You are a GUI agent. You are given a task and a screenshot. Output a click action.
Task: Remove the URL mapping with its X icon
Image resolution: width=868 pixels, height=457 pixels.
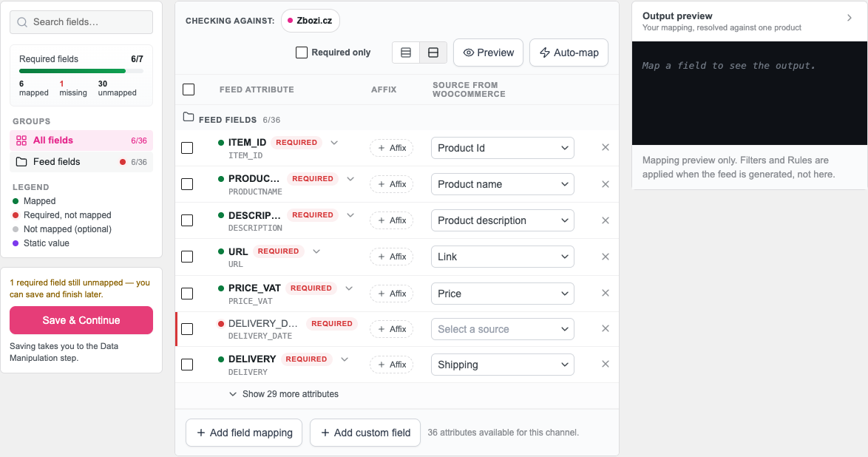[x=605, y=257]
